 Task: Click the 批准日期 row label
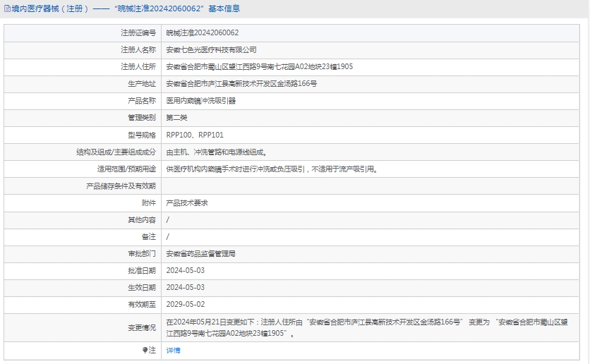click(141, 270)
